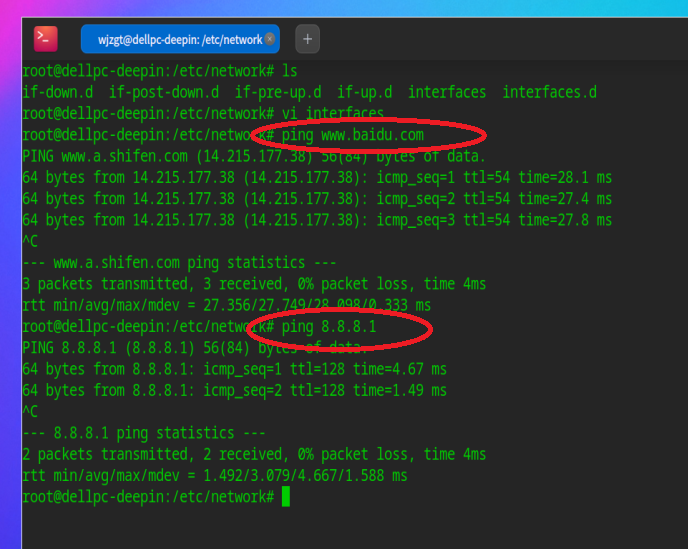Image resolution: width=688 pixels, height=549 pixels.
Task: Click 'interfaces.d' directory name
Action: [549, 93]
